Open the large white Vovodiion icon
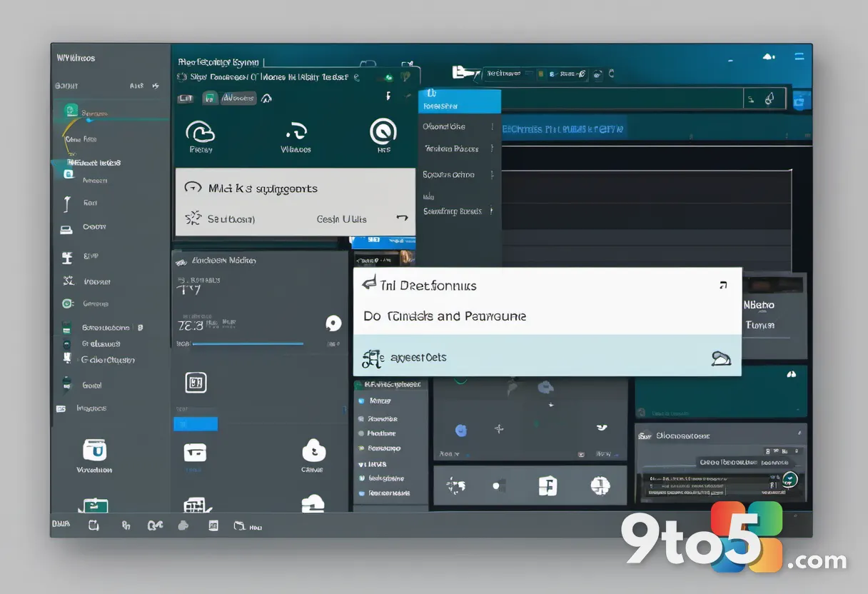The height and width of the screenshot is (594, 868). (95, 450)
